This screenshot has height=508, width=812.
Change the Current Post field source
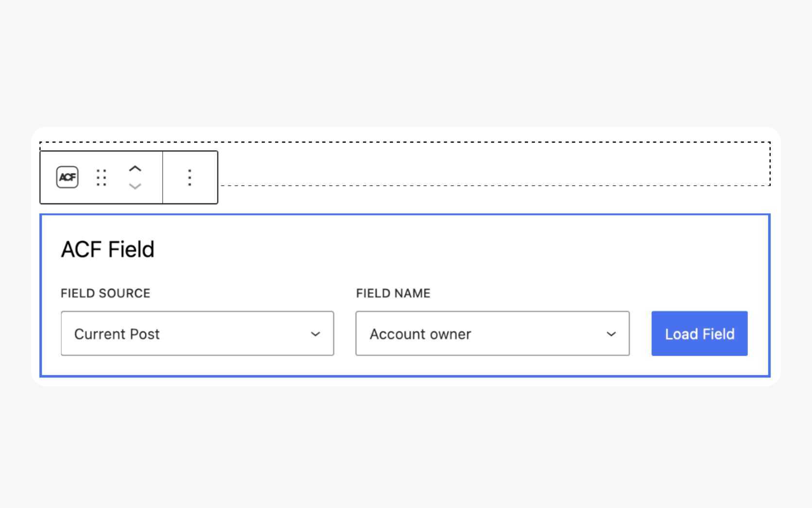pyautogui.click(x=197, y=334)
